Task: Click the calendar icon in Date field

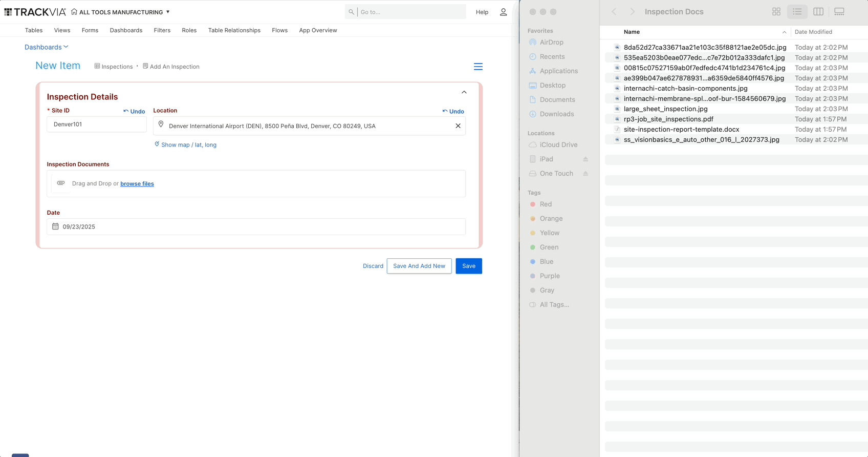Action: (55, 226)
